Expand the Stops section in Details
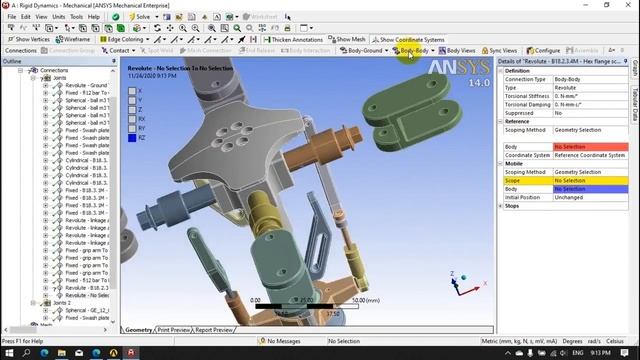 (501, 206)
